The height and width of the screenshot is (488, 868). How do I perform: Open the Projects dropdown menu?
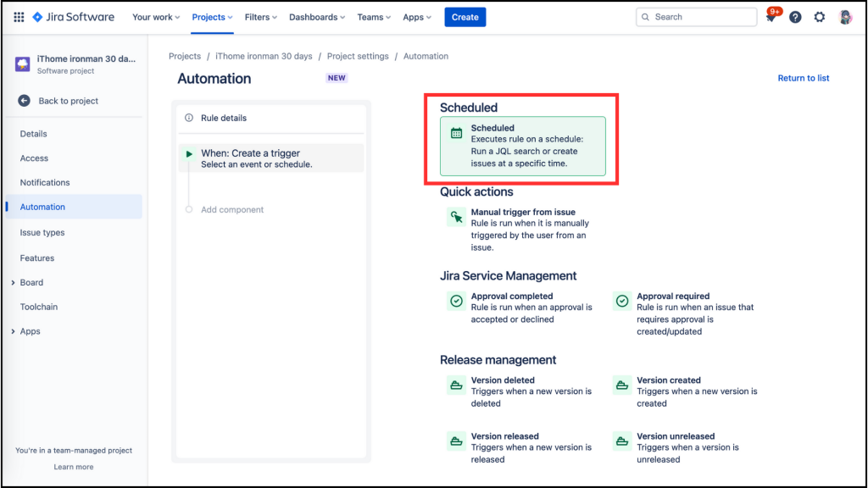point(212,17)
